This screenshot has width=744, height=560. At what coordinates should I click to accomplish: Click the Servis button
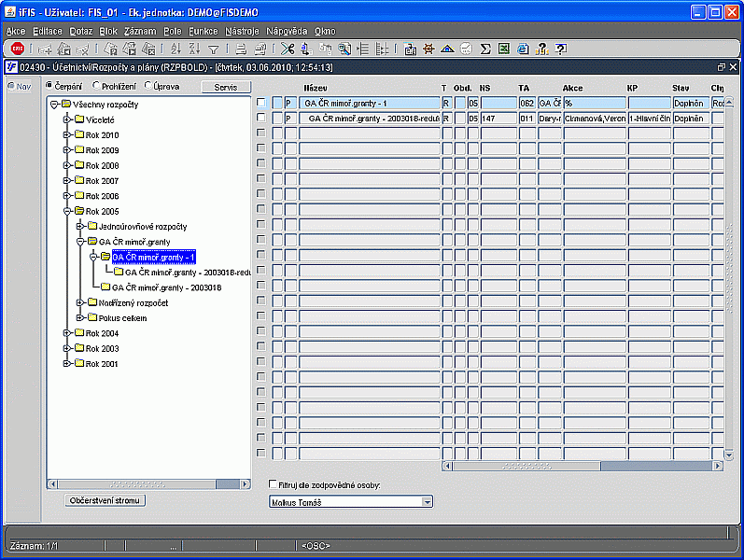[226, 86]
